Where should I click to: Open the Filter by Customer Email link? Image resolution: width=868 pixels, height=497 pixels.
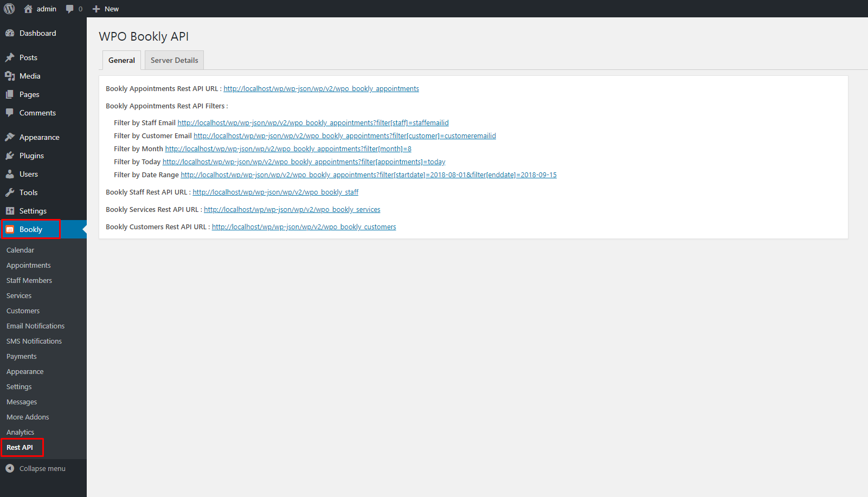click(345, 135)
